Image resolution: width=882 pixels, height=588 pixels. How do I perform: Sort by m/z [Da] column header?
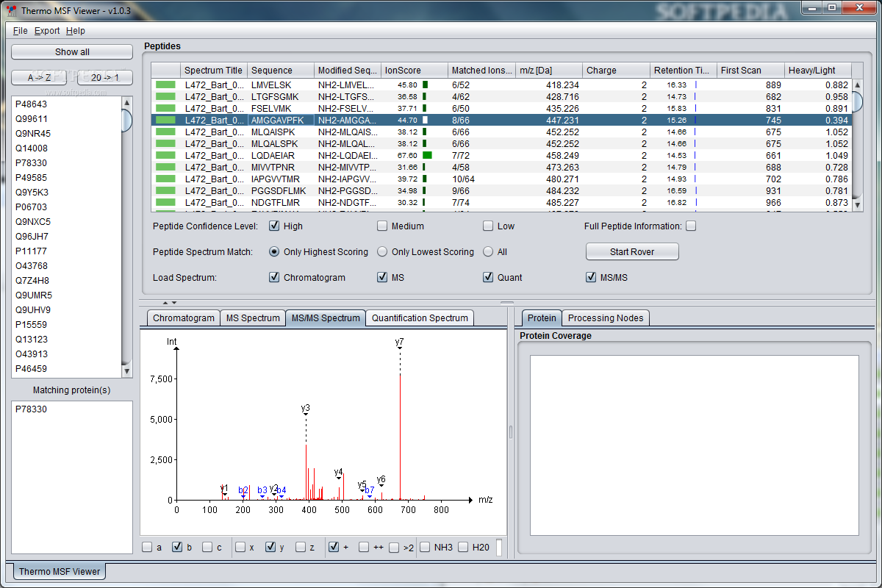(x=549, y=71)
